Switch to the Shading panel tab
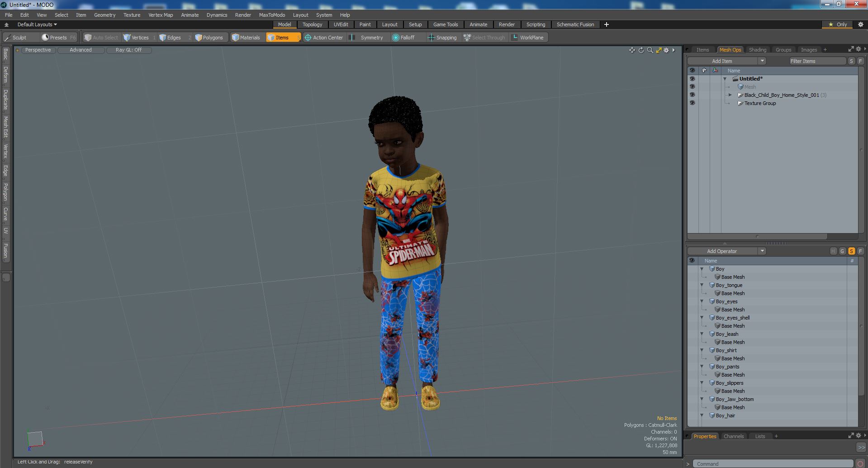This screenshot has width=868, height=468. [758, 50]
